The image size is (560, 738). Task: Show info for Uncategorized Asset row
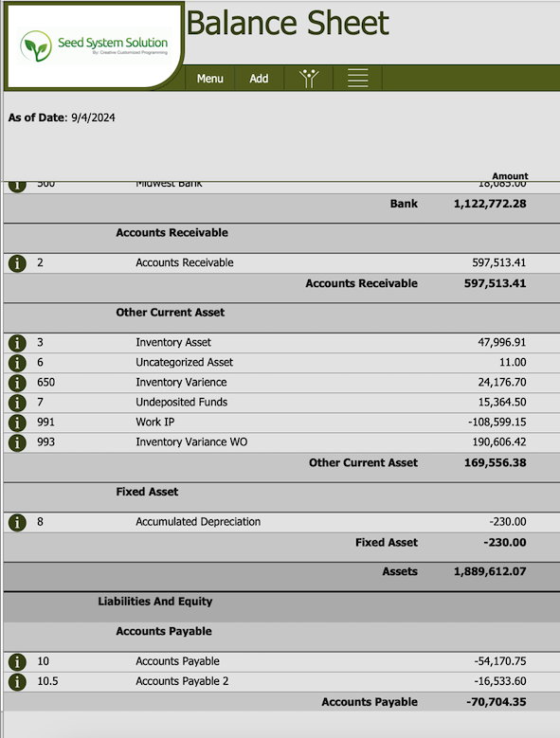17,363
